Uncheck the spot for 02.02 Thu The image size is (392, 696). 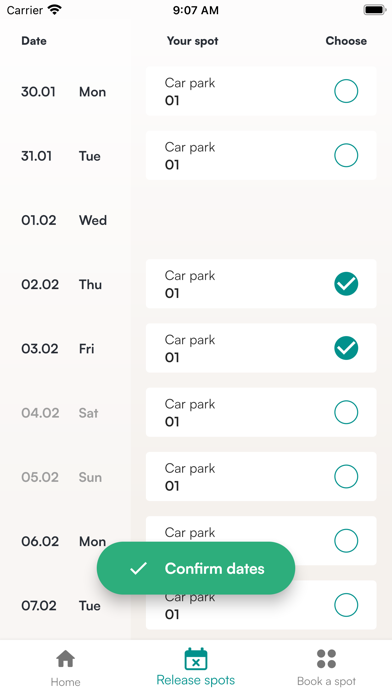[346, 284]
